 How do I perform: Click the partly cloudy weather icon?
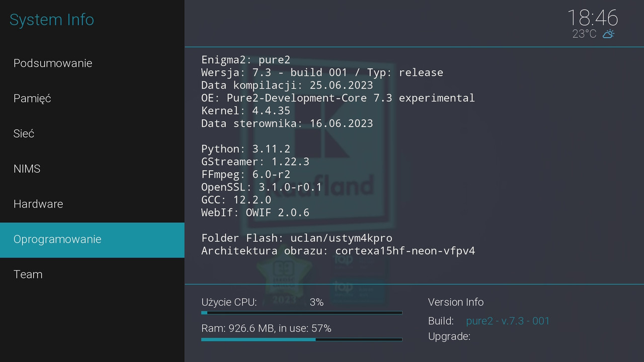tap(608, 34)
